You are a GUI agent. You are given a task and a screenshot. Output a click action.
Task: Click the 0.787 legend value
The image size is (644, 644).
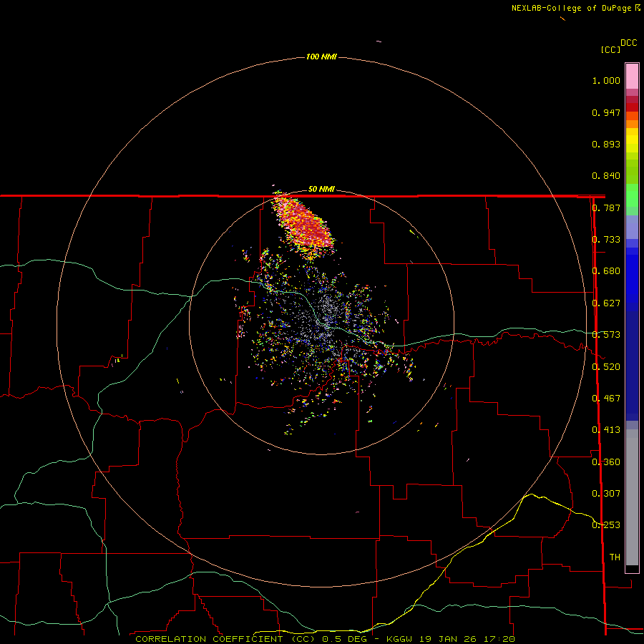[x=606, y=208]
